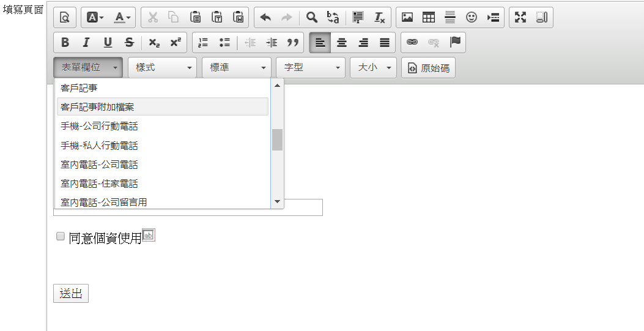The image size is (644, 331).
Task: Select 手機-私人行動電話 option
Action: tap(163, 146)
